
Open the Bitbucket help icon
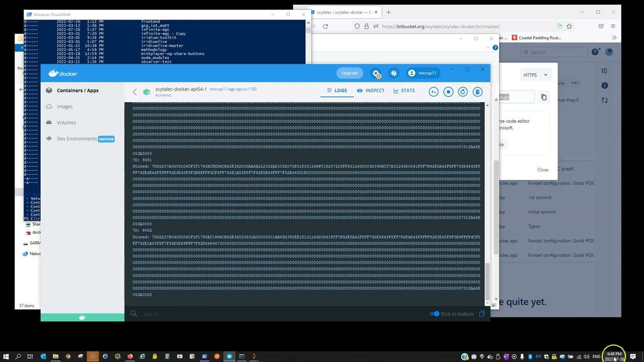[x=595, y=52]
